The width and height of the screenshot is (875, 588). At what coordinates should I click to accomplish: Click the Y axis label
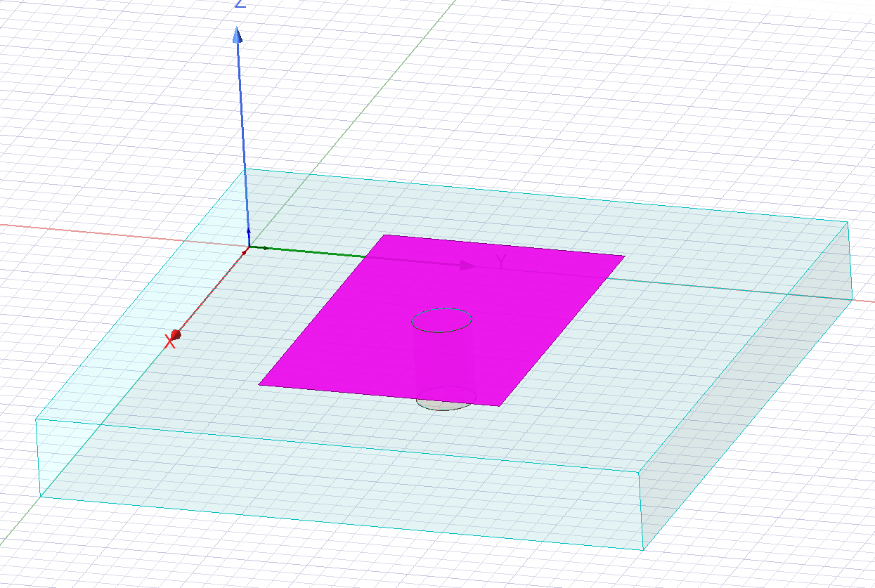[501, 262]
